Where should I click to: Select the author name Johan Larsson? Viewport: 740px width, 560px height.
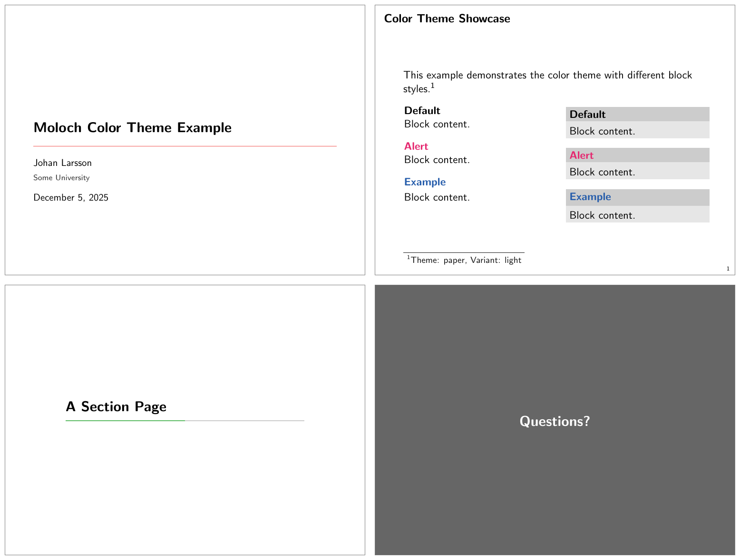tap(62, 163)
